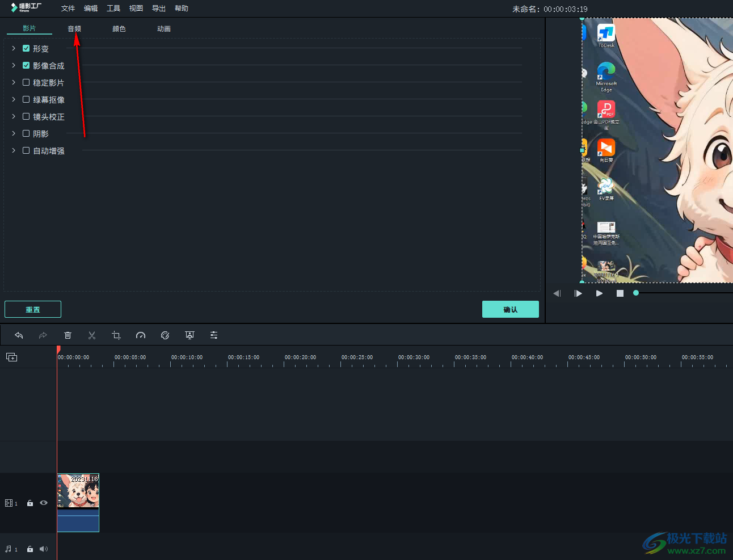Hide the video track with eye icon

point(44,503)
